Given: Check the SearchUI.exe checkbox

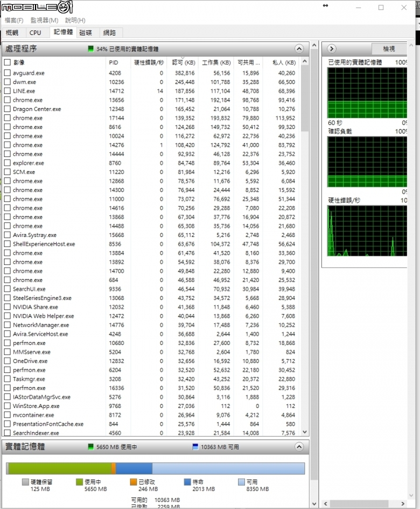Looking at the screenshot, I should point(7,288).
